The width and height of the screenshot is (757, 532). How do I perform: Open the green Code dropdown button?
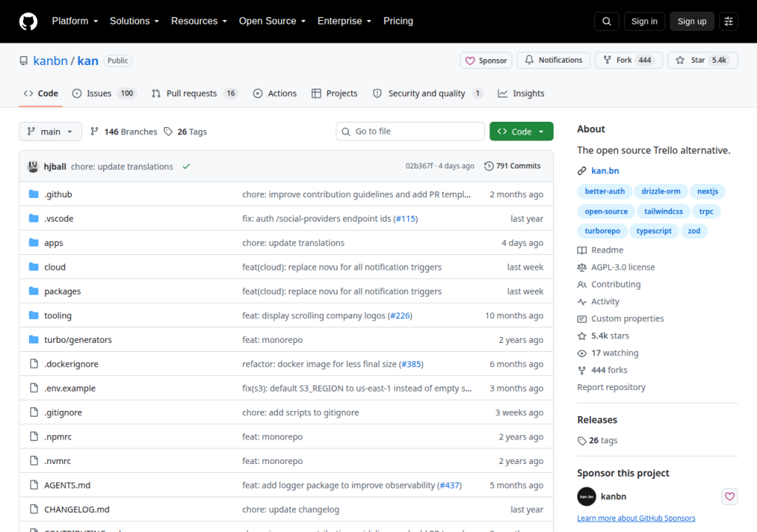[521, 132]
